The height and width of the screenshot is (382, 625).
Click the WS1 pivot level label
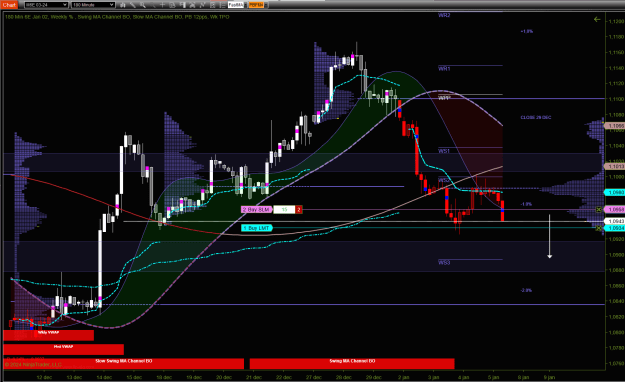tap(444, 151)
